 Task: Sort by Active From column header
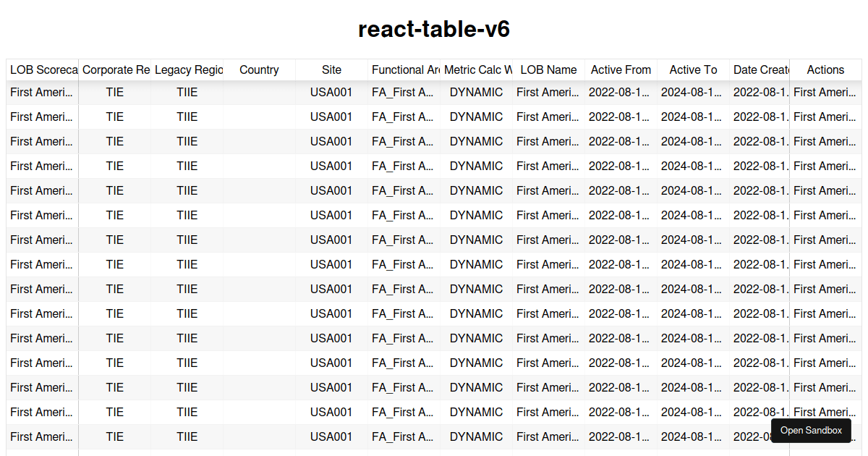[x=621, y=69]
